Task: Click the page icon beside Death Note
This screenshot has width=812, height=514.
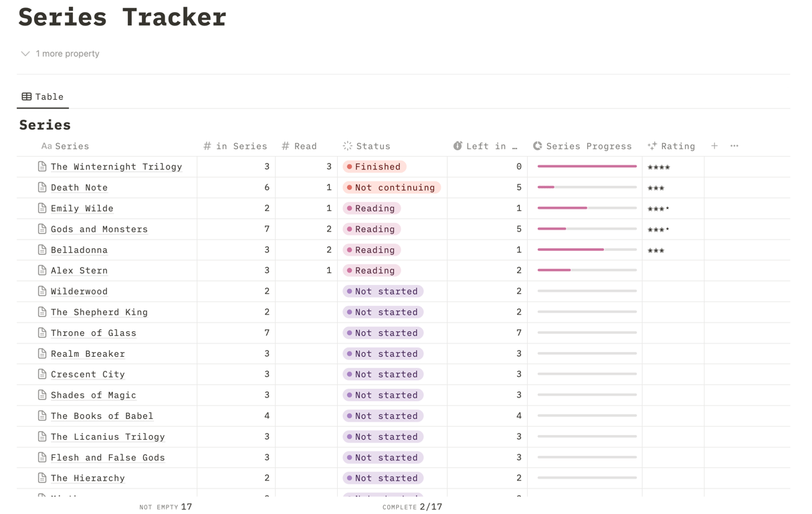Action: (x=42, y=187)
